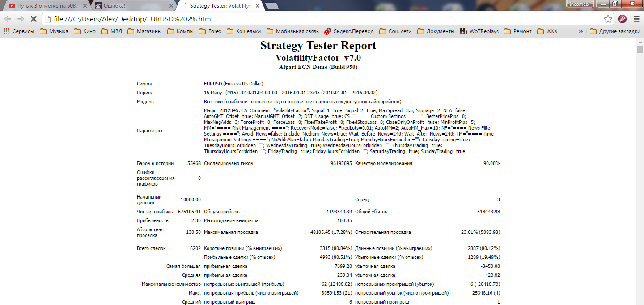Go forward to the next page
The image size is (644, 305).
pos(21,19)
